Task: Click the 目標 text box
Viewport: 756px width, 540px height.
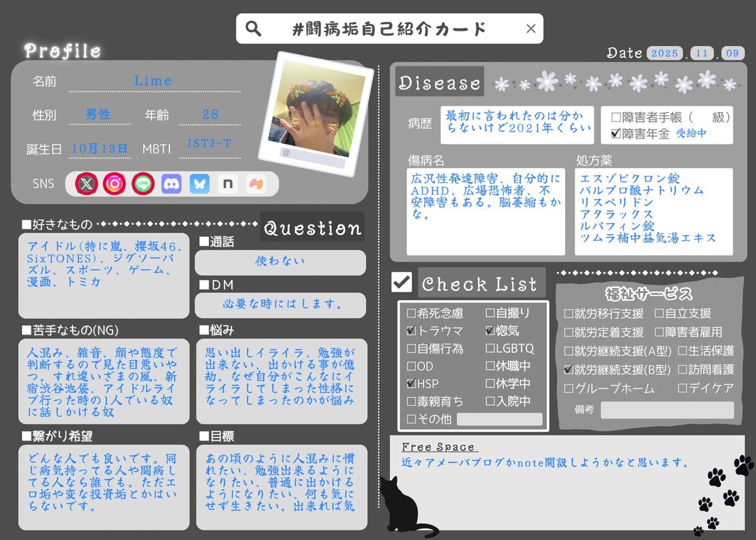Action: pyautogui.click(x=282, y=488)
